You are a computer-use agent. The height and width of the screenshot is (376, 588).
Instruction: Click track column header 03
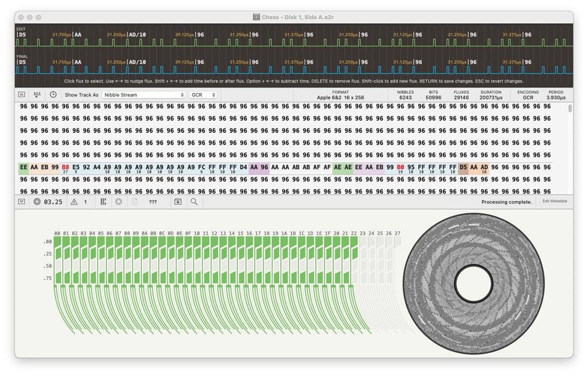[x=83, y=233]
